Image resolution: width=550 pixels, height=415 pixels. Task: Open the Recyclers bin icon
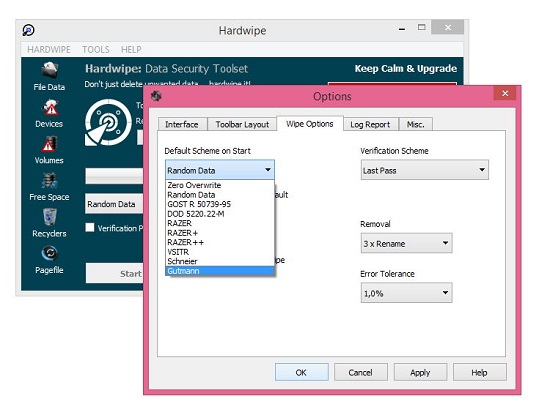coord(49,217)
